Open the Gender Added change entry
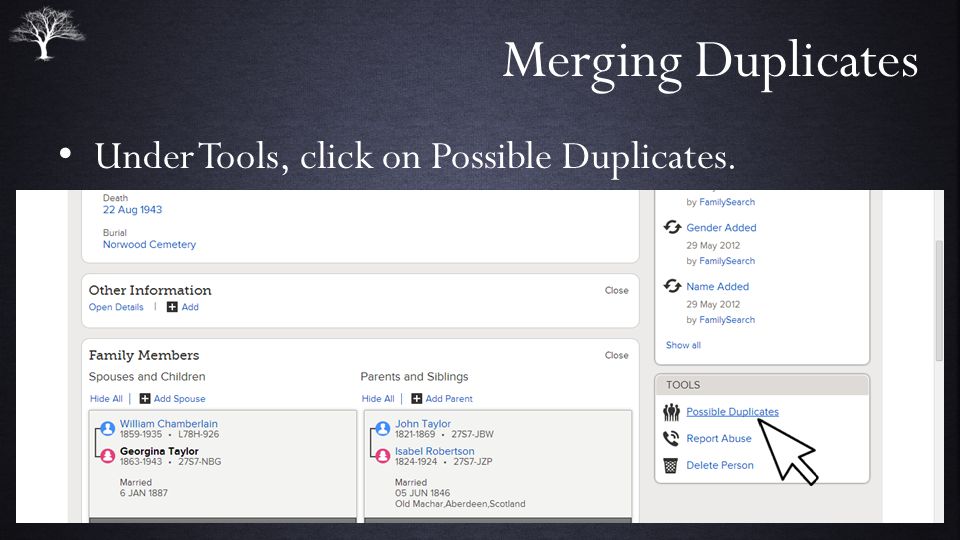Image resolution: width=960 pixels, height=540 pixels. [721, 228]
